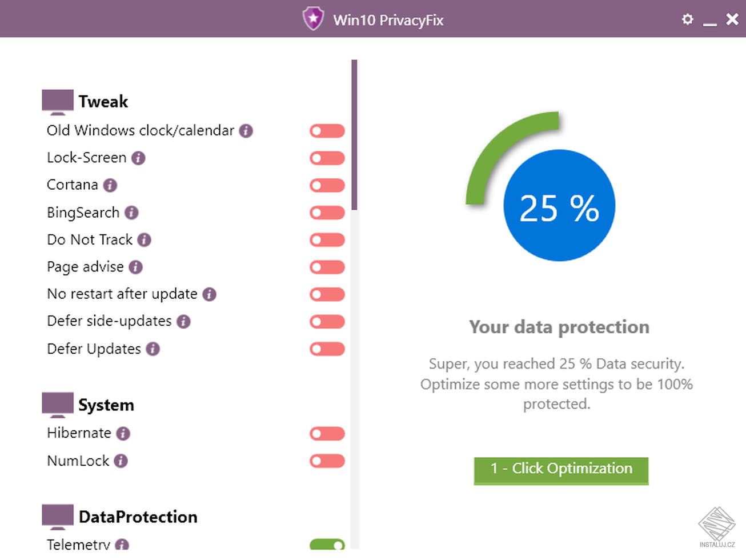
Task: Click the info icon next to Hibernate
Action: tap(122, 434)
